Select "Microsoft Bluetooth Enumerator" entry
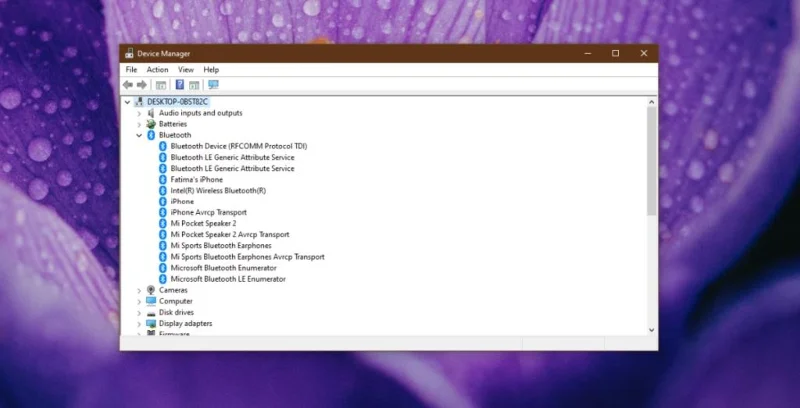 tap(223, 268)
